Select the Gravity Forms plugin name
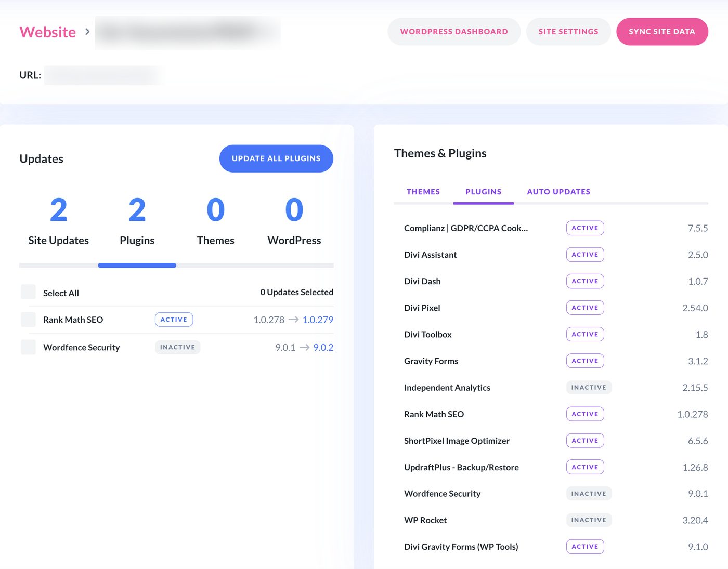The image size is (728, 569). (x=431, y=361)
